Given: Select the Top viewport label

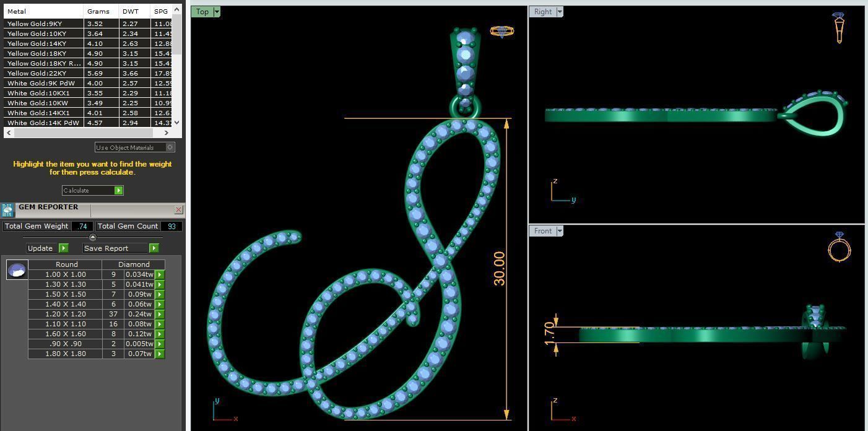Looking at the screenshot, I should (202, 12).
